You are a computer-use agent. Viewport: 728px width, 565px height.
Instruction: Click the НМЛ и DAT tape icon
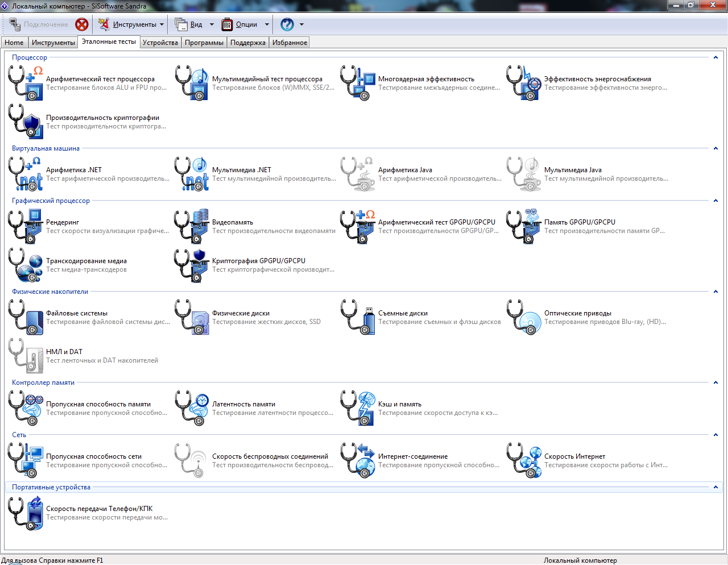point(26,356)
